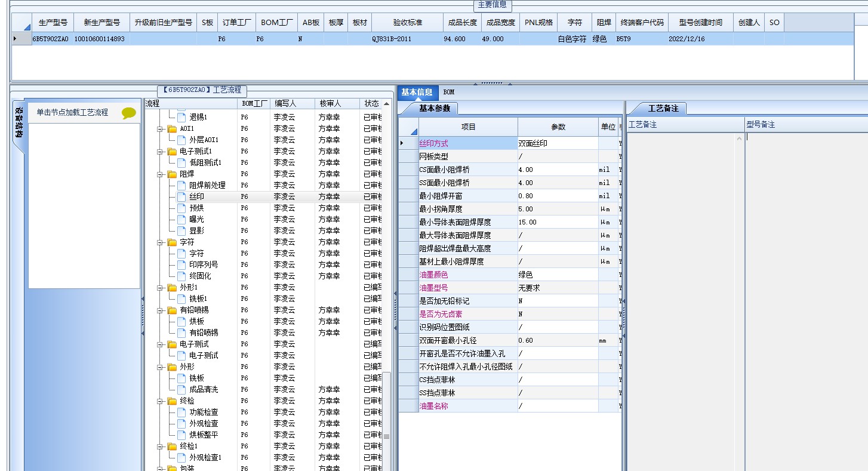Image resolution: width=868 pixels, height=471 pixels.
Task: Select the 油墨名称 parameter row
Action: 510,406
